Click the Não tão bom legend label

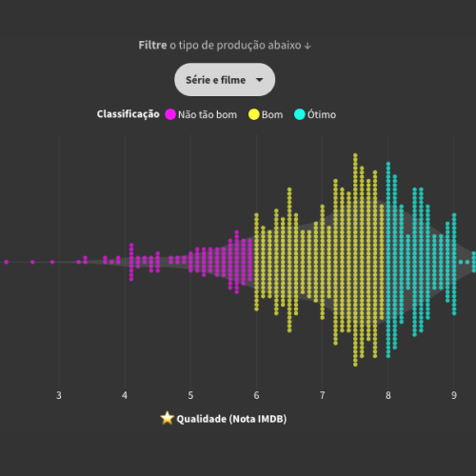[x=208, y=114]
